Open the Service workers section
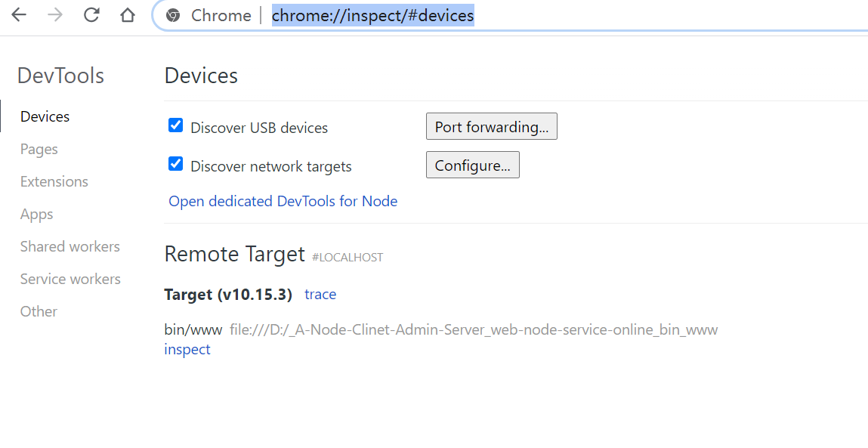Screen dimensions: 868x448 (70, 279)
